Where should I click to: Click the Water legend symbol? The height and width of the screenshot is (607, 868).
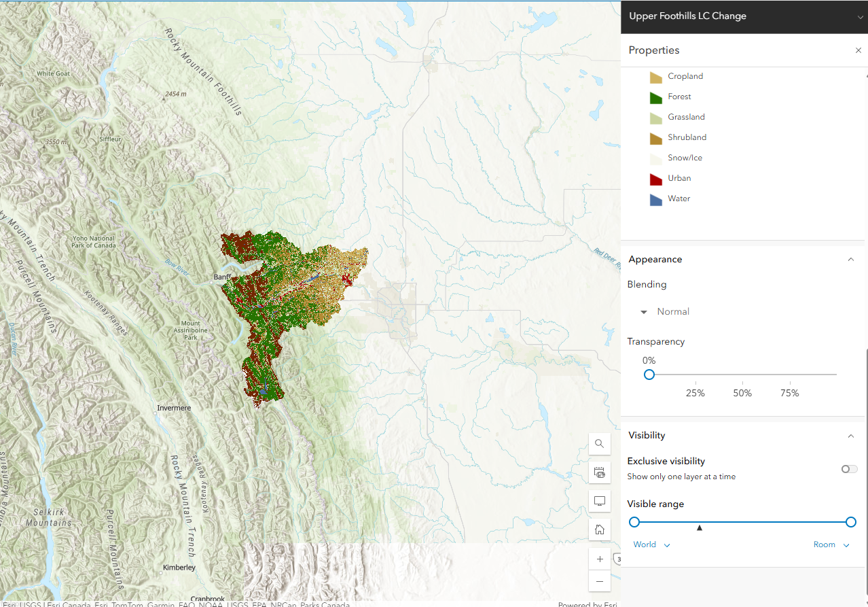coord(655,198)
